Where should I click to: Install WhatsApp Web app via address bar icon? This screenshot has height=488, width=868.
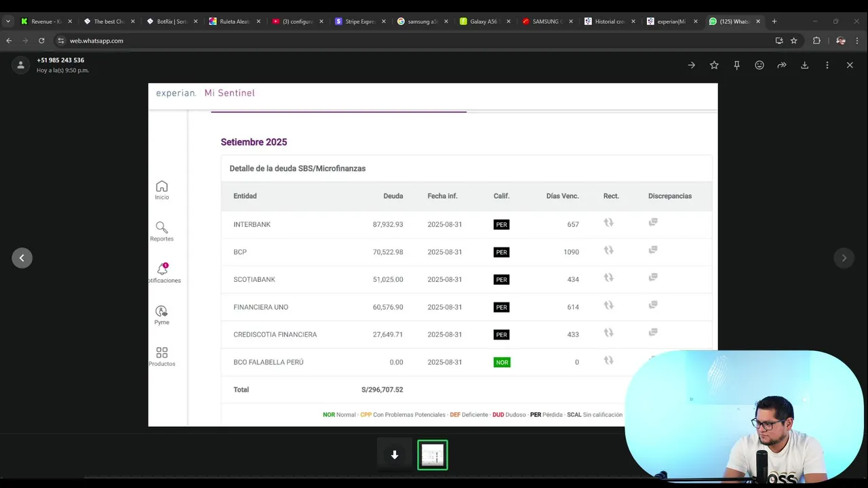pos(779,41)
